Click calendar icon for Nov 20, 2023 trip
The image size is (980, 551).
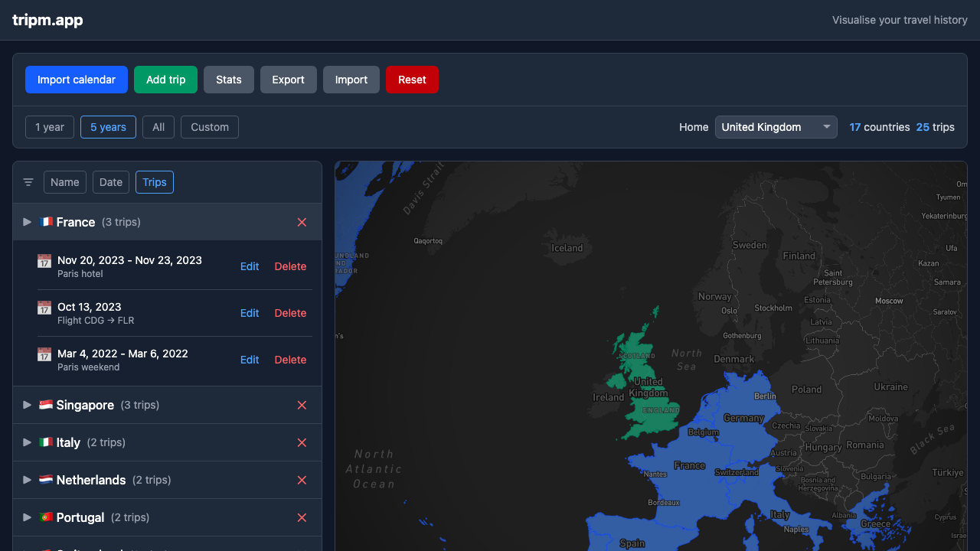coord(44,261)
